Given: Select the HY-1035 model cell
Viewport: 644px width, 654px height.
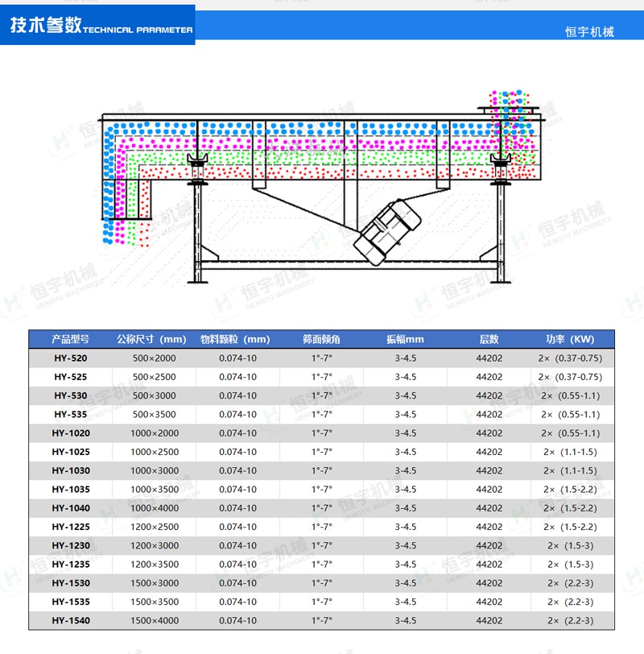Looking at the screenshot, I should tap(71, 490).
